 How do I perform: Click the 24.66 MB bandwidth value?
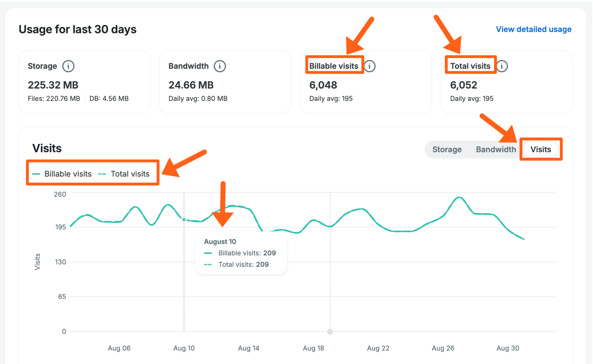pyautogui.click(x=191, y=85)
